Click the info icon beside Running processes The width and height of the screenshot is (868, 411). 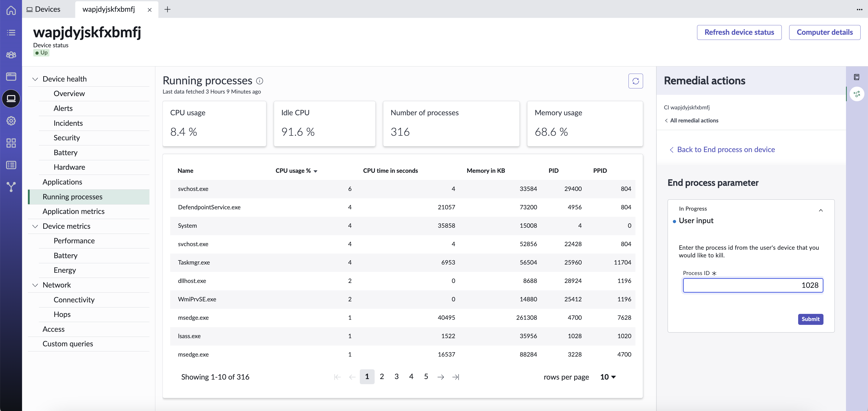259,81
